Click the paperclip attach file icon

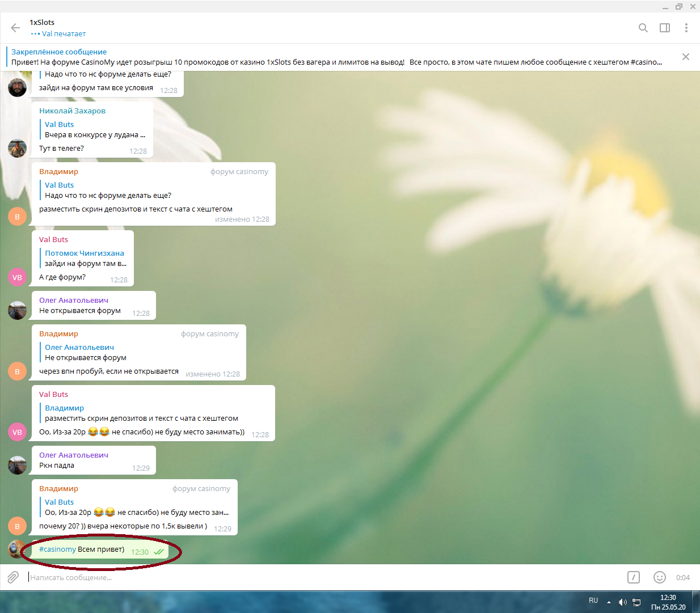(x=12, y=577)
